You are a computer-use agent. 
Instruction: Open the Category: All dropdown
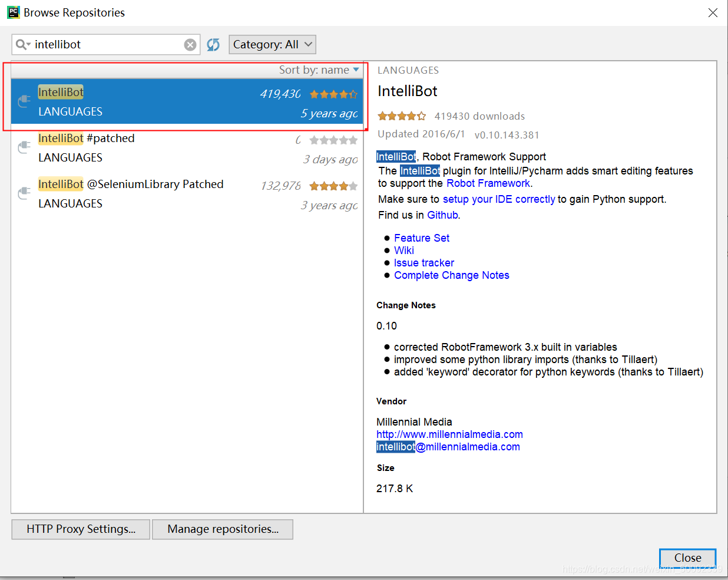pos(273,45)
